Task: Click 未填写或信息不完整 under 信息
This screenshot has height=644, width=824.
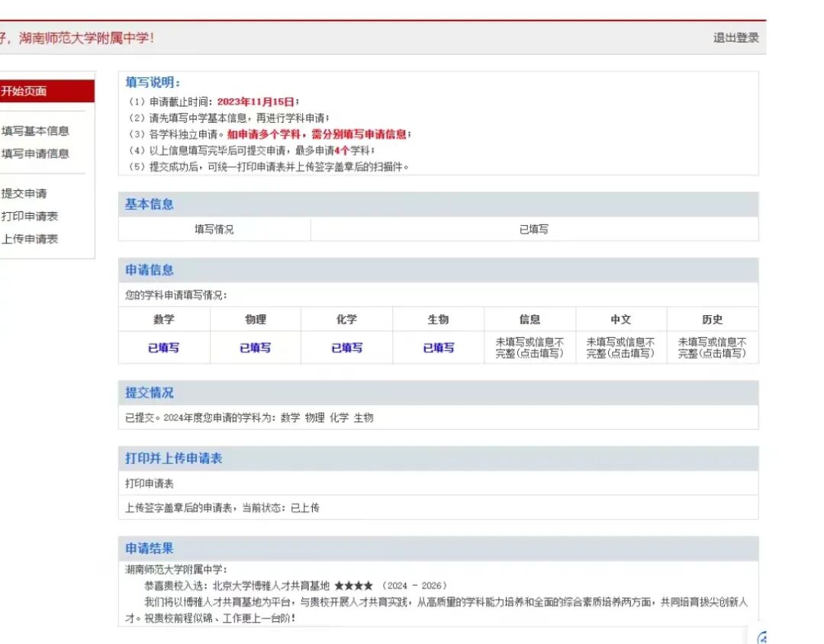Action: click(529, 347)
